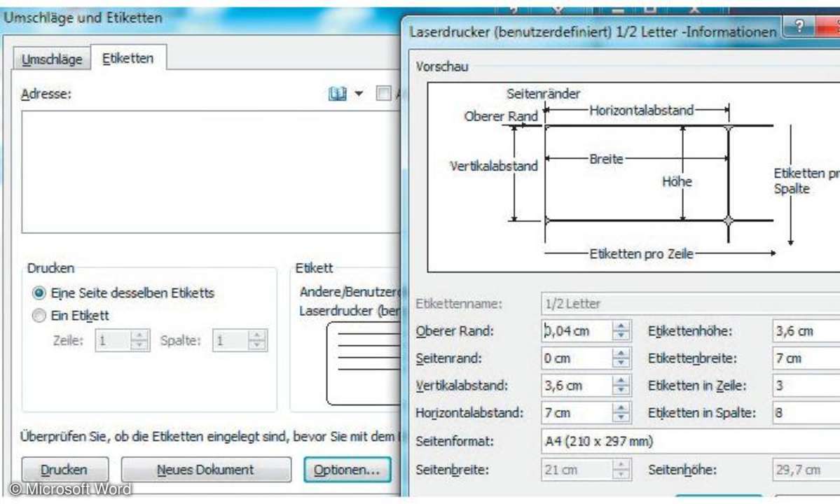Viewport: 840px width, 504px height.
Task: Click the 'Seitenhöhe:' label
Action: [682, 470]
